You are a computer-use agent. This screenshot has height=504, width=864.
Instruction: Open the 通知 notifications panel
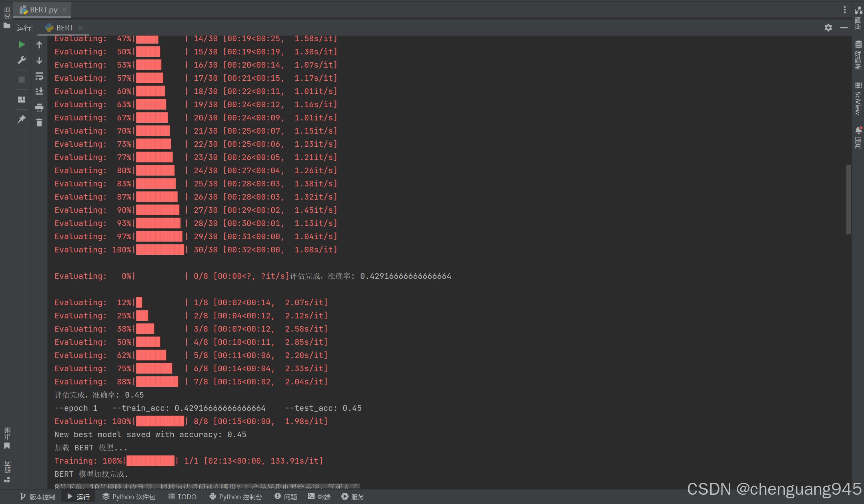point(858,138)
